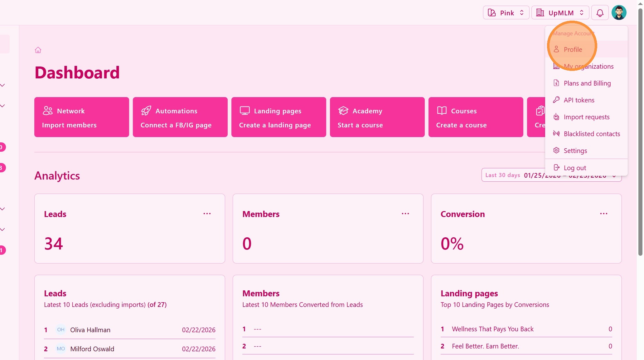Click the page vertical scrollbar
The image size is (644, 360).
640,131
